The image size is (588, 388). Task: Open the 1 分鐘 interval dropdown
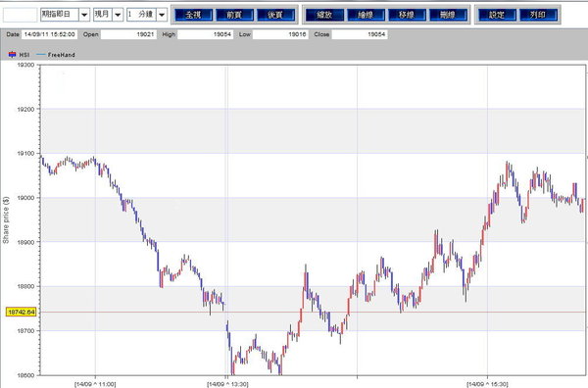(x=162, y=15)
